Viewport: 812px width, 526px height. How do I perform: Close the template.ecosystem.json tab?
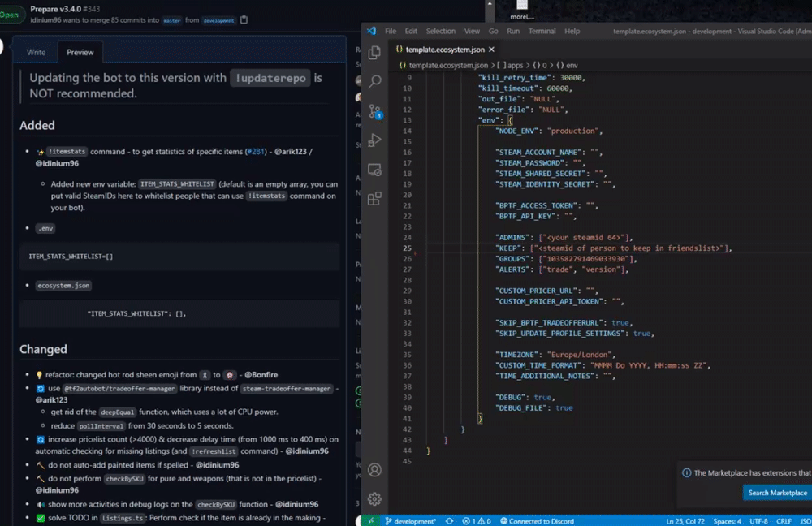coord(491,50)
